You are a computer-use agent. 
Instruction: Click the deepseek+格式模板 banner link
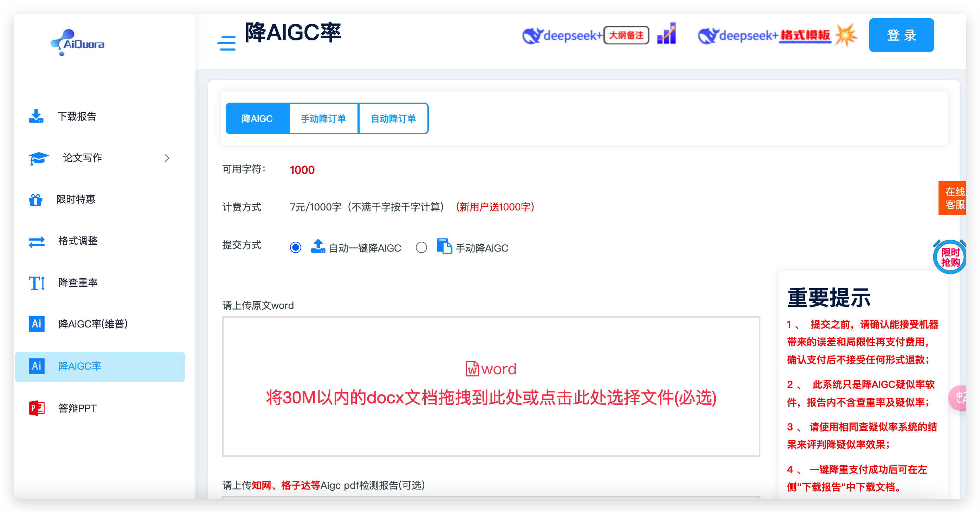pyautogui.click(x=776, y=36)
